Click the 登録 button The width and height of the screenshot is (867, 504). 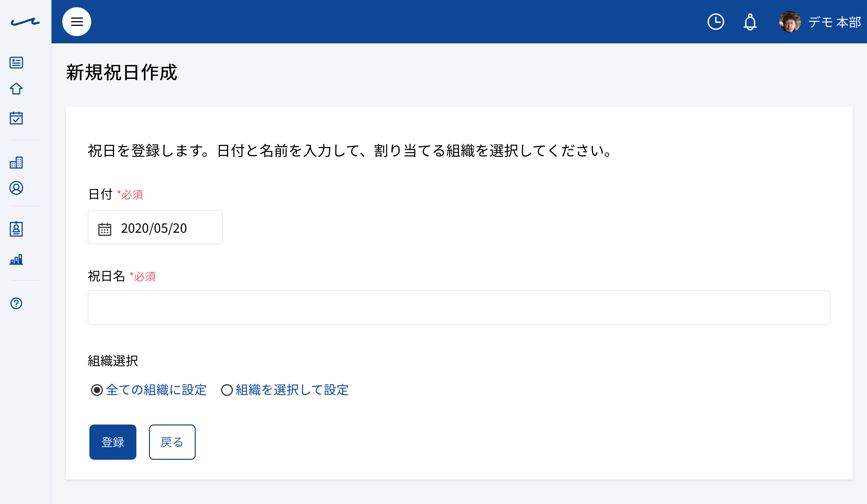click(x=113, y=442)
